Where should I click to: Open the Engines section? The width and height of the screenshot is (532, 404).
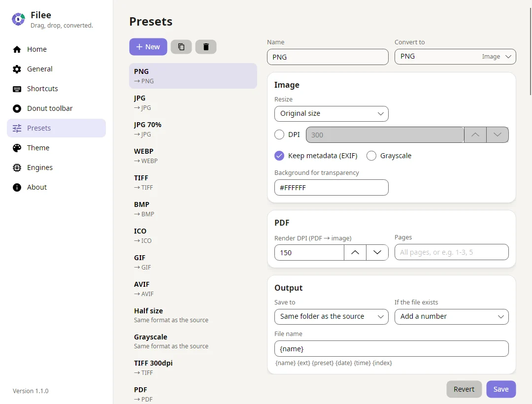click(56, 168)
